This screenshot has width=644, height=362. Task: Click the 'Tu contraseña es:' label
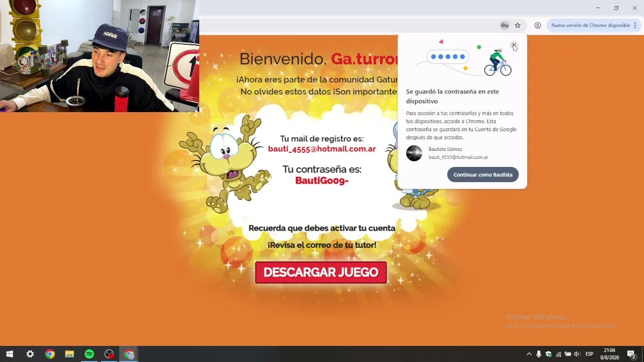pos(322,169)
